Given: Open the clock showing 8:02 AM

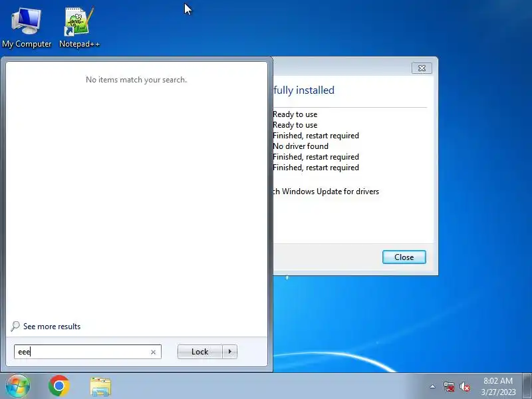Looking at the screenshot, I should tap(498, 386).
